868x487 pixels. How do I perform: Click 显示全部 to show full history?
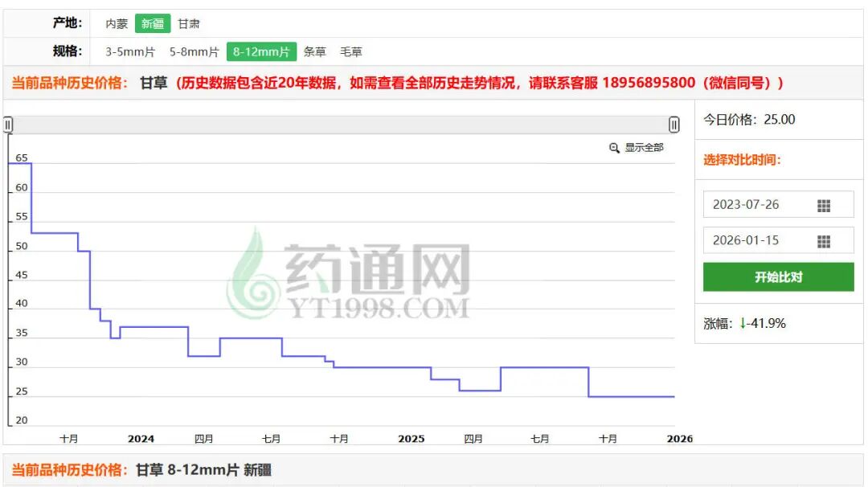click(644, 148)
